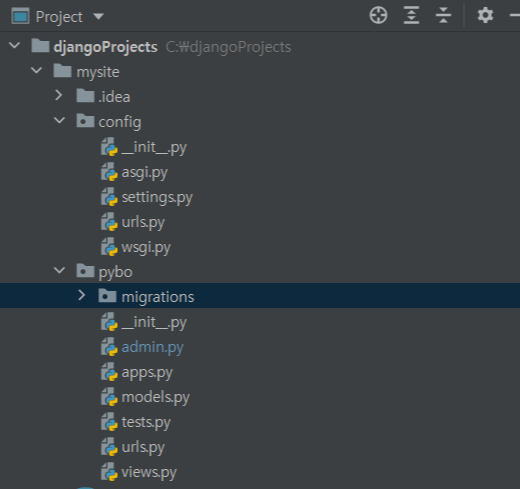Select tests.py in pybo
The height and width of the screenshot is (489, 520).
(x=146, y=422)
